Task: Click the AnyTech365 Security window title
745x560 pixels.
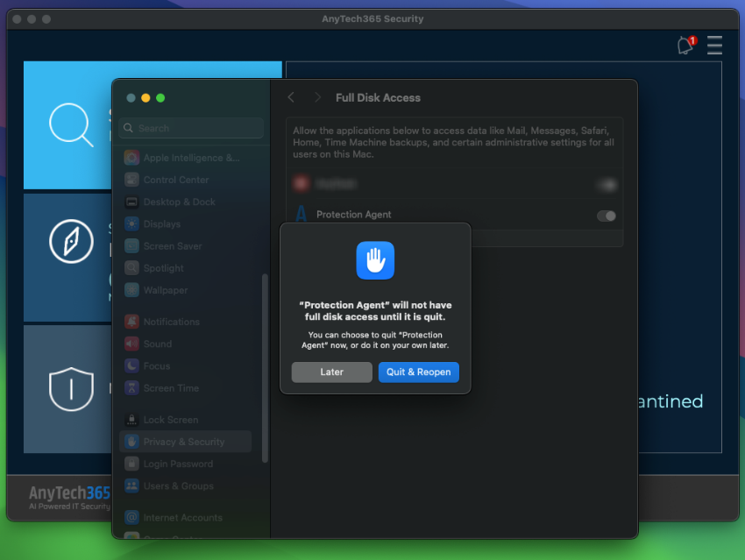Action: [x=372, y=19]
